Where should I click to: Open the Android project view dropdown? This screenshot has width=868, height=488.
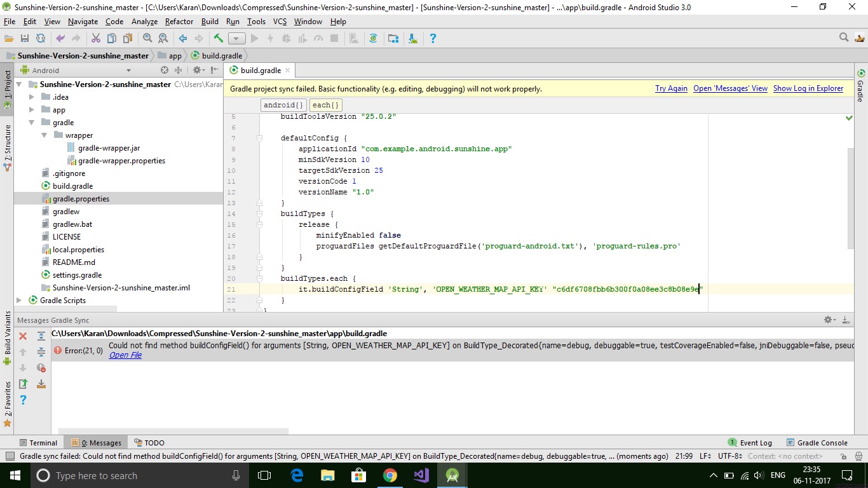point(128,71)
